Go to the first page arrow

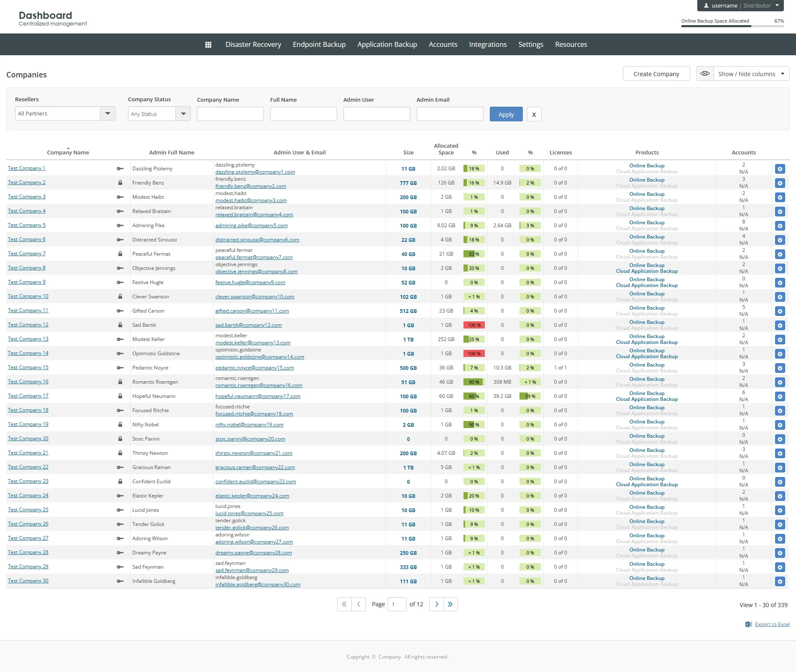point(344,604)
